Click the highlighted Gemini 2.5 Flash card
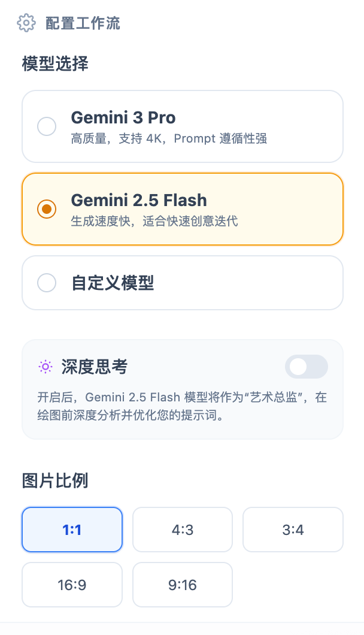Image resolution: width=364 pixels, height=635 pixels. tap(182, 209)
